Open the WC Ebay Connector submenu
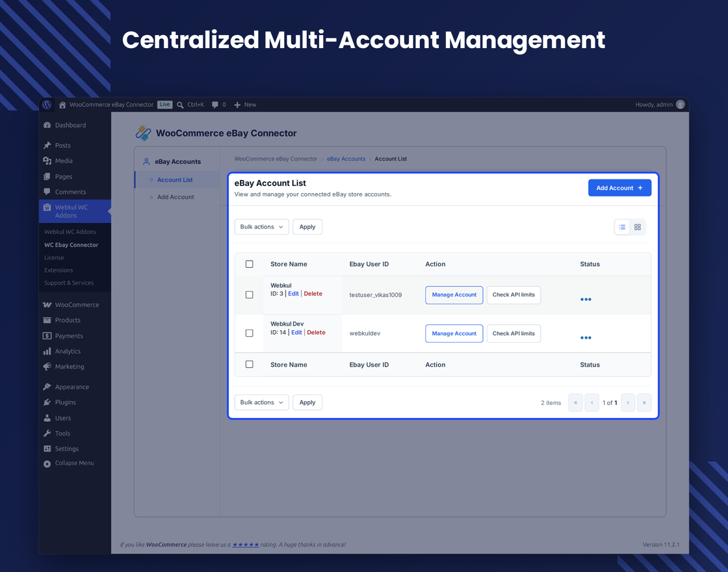The height and width of the screenshot is (572, 728). 71,244
